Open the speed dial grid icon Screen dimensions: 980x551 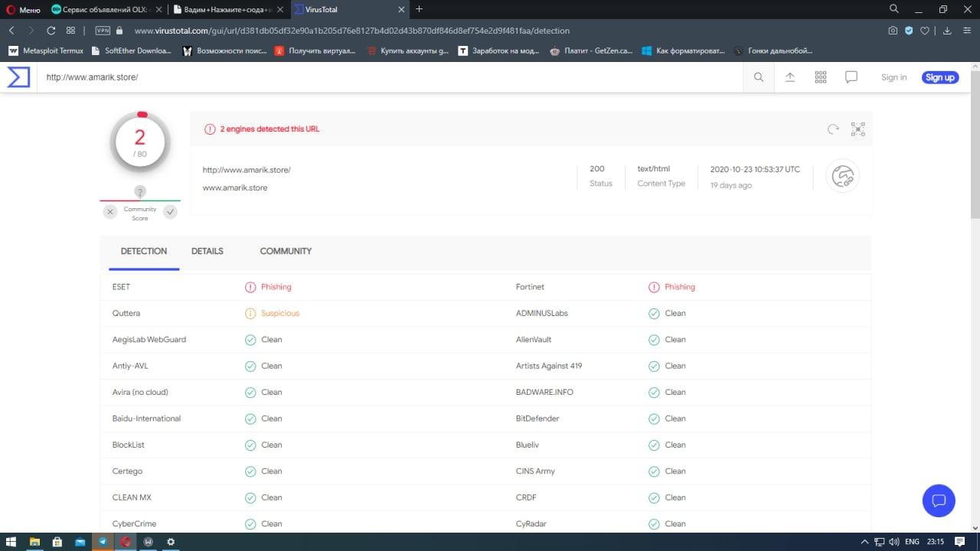click(x=70, y=31)
